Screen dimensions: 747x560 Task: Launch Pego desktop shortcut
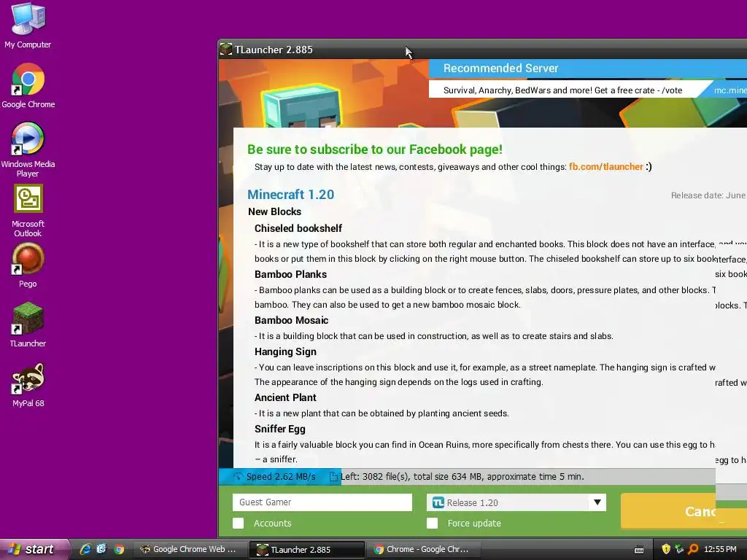pos(28,265)
